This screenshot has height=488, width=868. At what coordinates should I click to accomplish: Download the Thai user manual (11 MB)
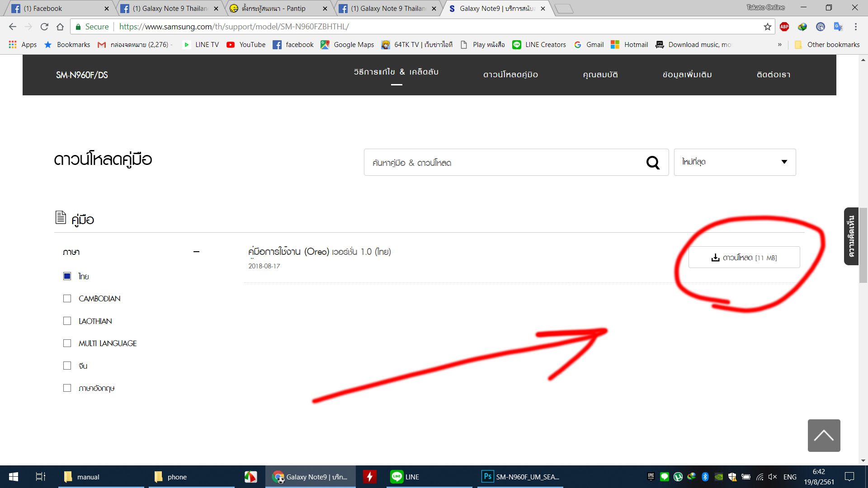(744, 257)
